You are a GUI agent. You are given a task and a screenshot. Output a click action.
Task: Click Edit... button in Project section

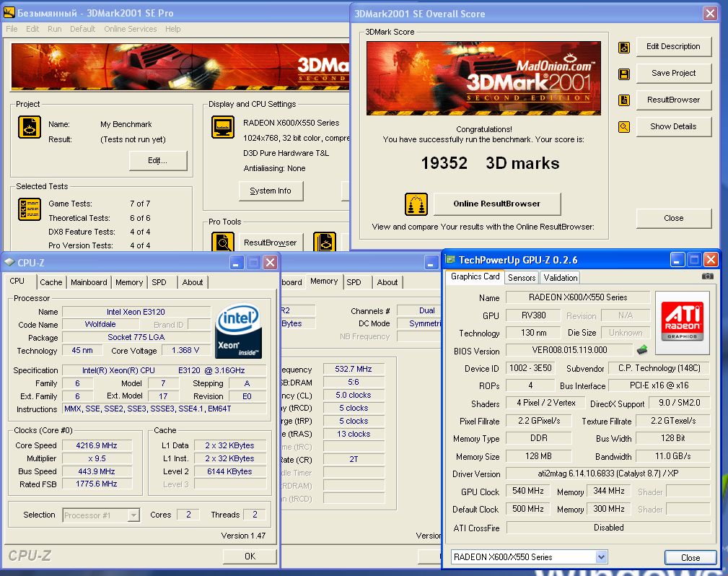click(x=158, y=160)
